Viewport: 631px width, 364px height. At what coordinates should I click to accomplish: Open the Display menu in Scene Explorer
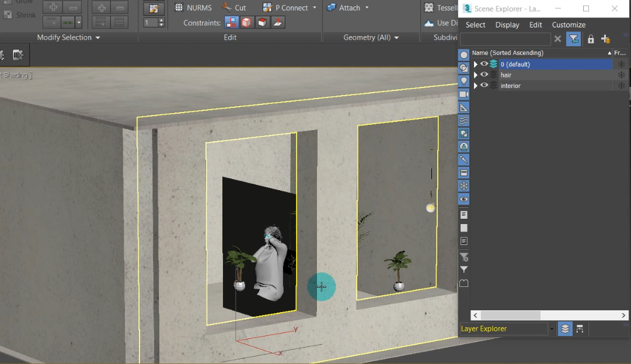pyautogui.click(x=507, y=24)
